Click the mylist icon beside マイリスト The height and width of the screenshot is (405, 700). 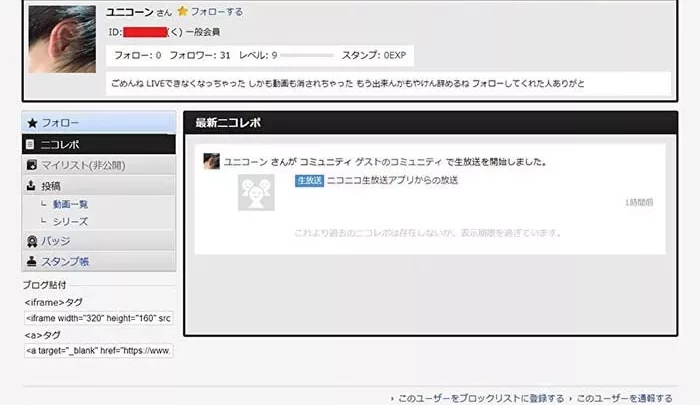click(32, 165)
